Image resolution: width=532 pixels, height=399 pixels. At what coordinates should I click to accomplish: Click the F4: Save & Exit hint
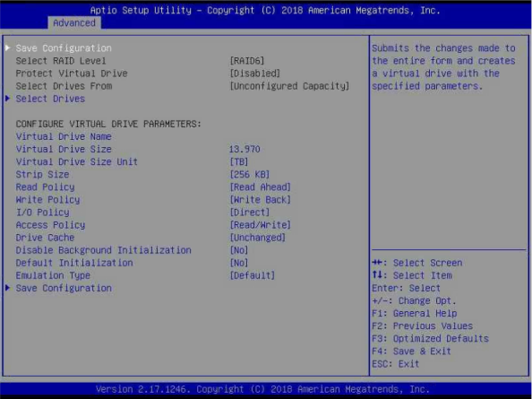pos(412,351)
